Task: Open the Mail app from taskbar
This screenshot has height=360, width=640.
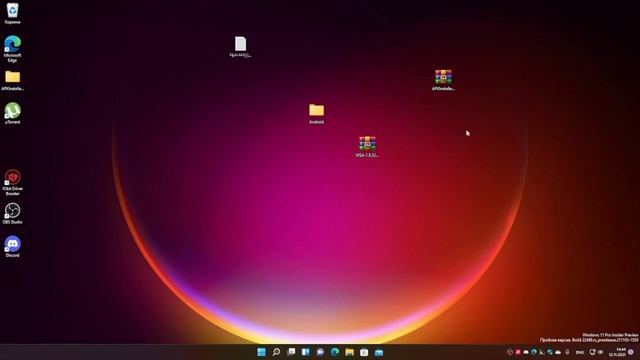Action: pyautogui.click(x=379, y=352)
